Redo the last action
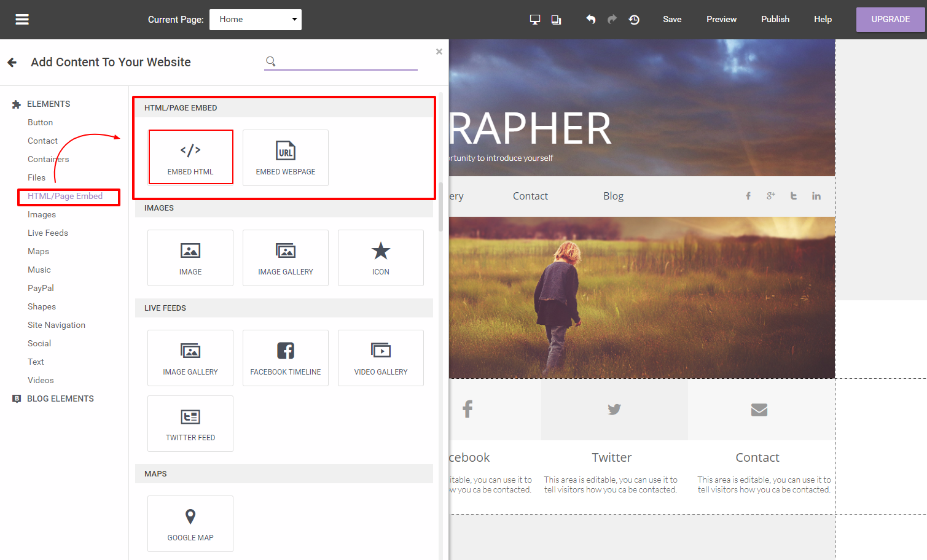 tap(612, 20)
